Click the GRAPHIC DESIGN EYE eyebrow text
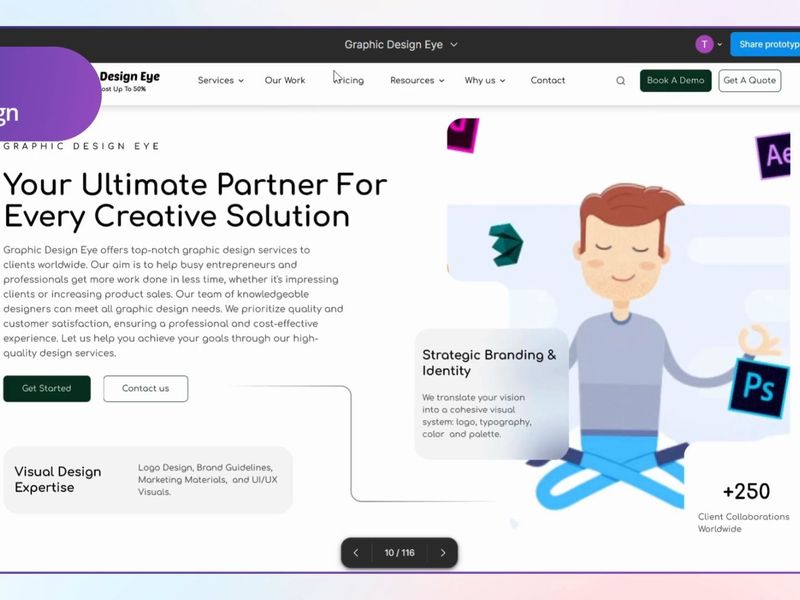The width and height of the screenshot is (800, 600). click(81, 146)
